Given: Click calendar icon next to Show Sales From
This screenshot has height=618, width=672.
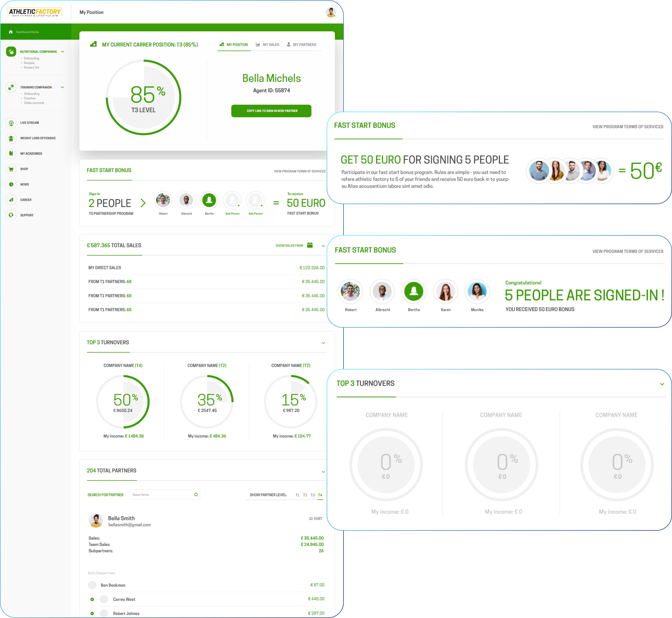Looking at the screenshot, I should [x=310, y=245].
